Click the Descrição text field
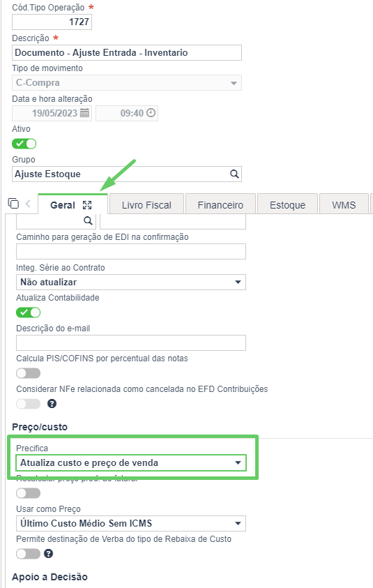 click(127, 52)
